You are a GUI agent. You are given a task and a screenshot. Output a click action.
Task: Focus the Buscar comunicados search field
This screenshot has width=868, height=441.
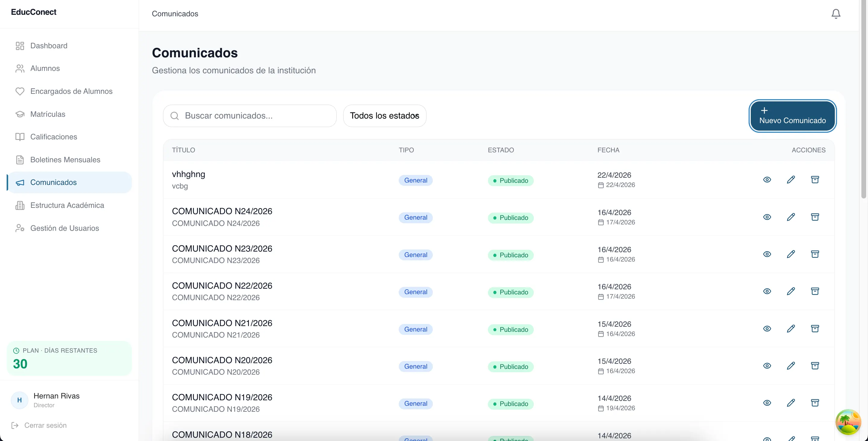pyautogui.click(x=256, y=116)
